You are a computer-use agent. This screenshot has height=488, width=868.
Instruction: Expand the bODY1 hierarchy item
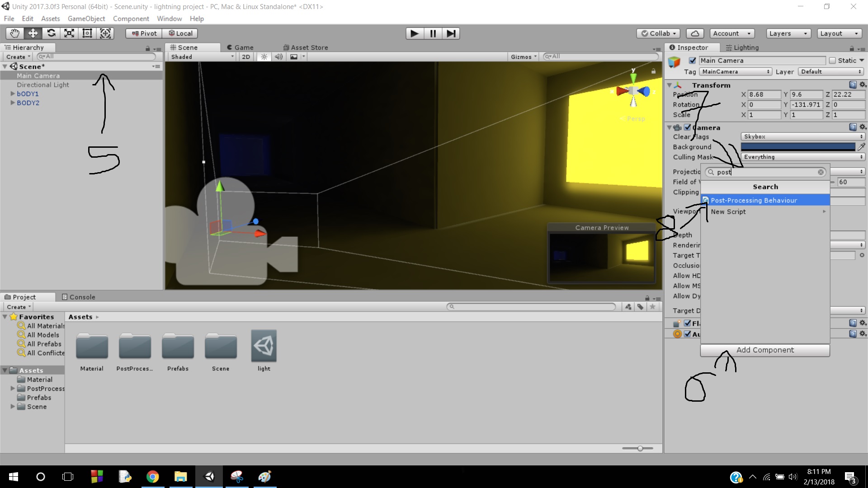(13, 94)
